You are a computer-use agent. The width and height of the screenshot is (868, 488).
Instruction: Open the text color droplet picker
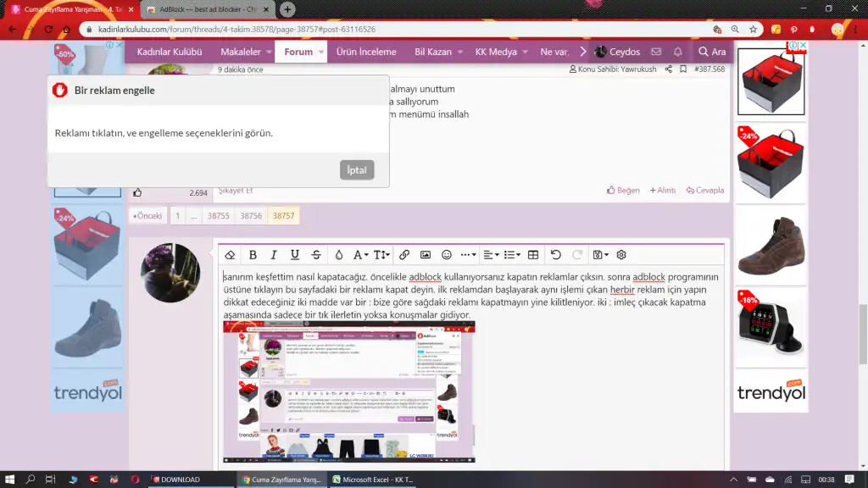coord(339,255)
